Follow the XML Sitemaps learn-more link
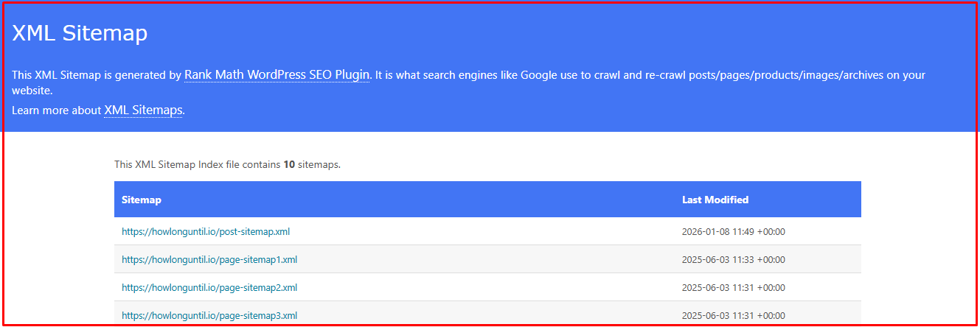 [x=143, y=110]
